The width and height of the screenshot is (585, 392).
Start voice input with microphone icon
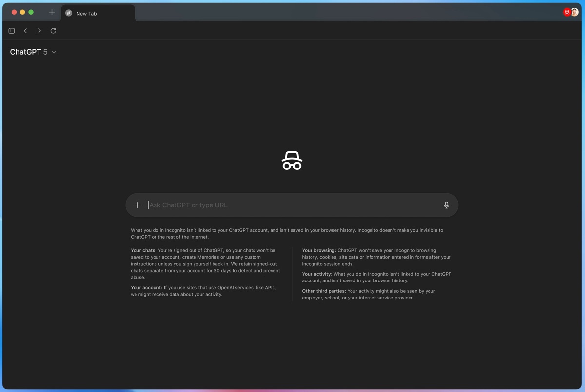coord(446,205)
